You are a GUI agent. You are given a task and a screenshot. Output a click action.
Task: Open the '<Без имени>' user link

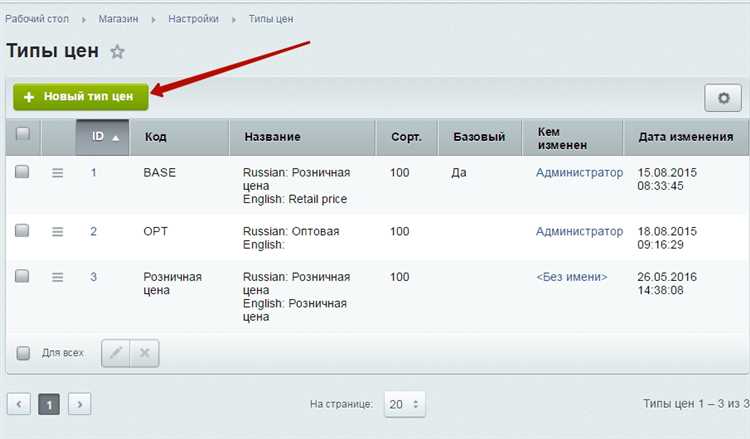(572, 277)
